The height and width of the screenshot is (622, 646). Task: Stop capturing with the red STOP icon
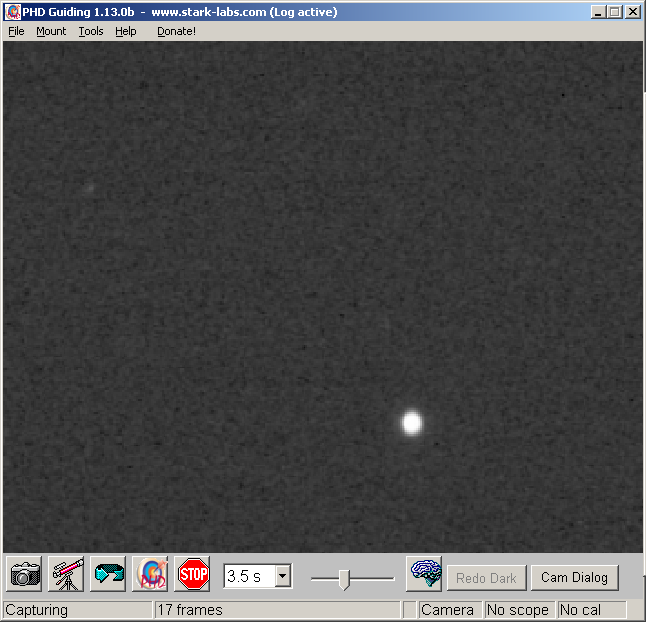click(192, 574)
